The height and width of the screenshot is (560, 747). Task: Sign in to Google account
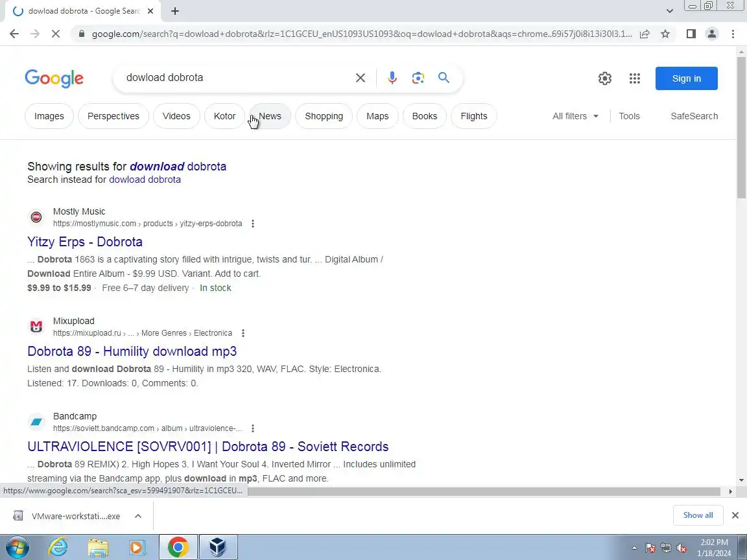click(x=687, y=78)
